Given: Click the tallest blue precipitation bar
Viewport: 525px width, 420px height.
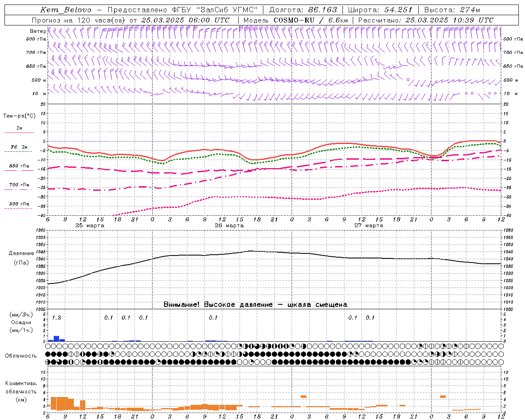Looking at the screenshot, I should pyautogui.click(x=57, y=338).
